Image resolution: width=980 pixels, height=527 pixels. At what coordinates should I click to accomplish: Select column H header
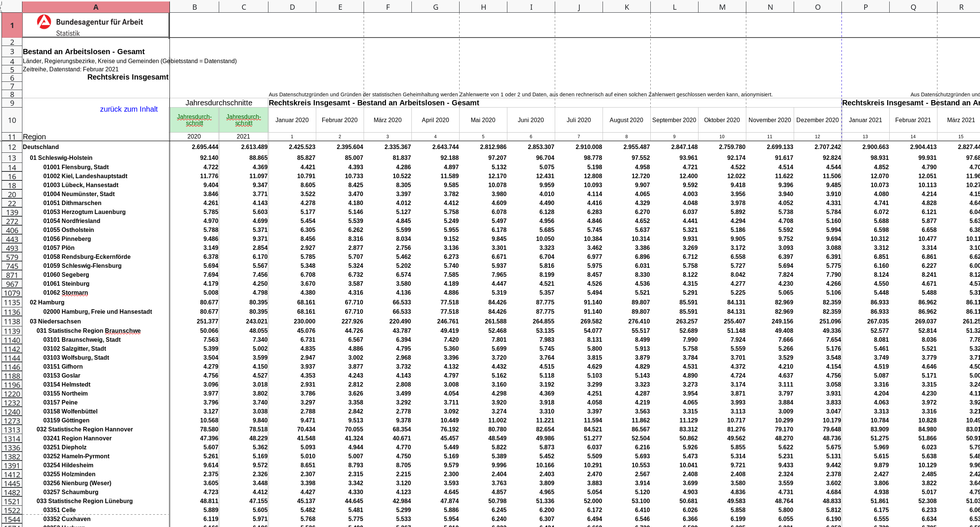tap(483, 7)
